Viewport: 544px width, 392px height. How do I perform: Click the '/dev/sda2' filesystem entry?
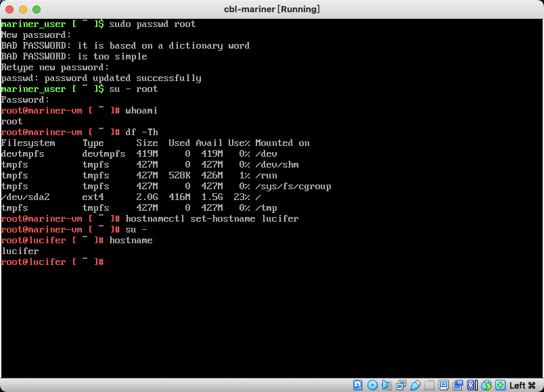25,197
